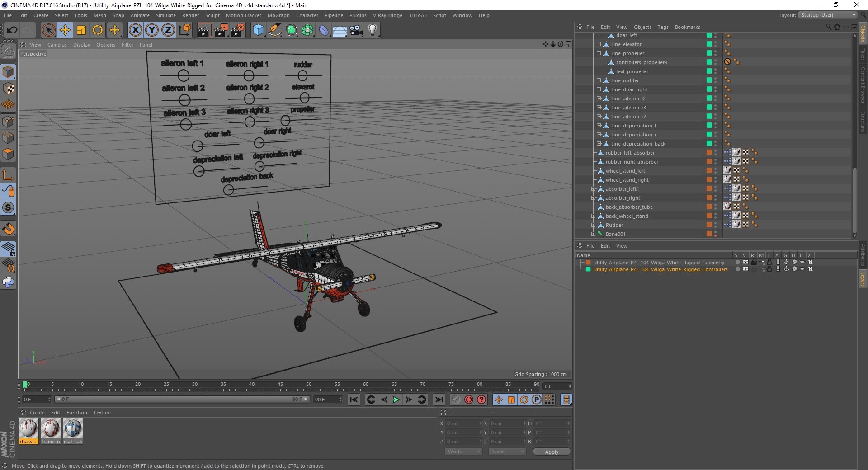Image resolution: width=868 pixels, height=470 pixels.
Task: Expand Bone001 tree item
Action: [593, 234]
